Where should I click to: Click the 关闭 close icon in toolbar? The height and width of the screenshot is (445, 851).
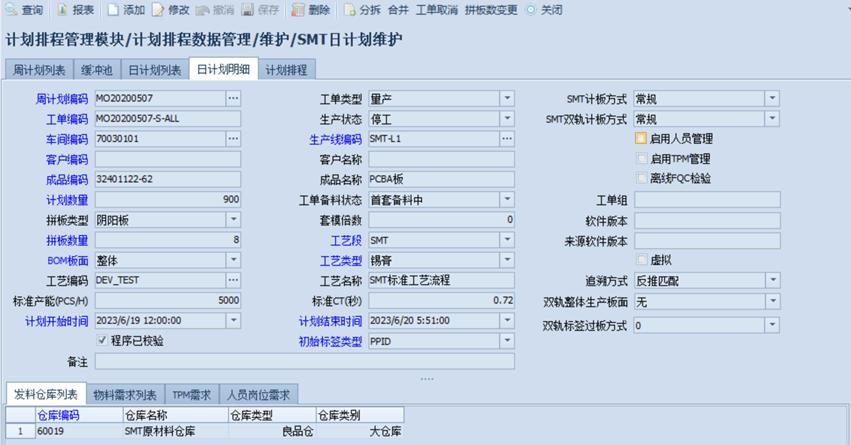click(x=530, y=10)
